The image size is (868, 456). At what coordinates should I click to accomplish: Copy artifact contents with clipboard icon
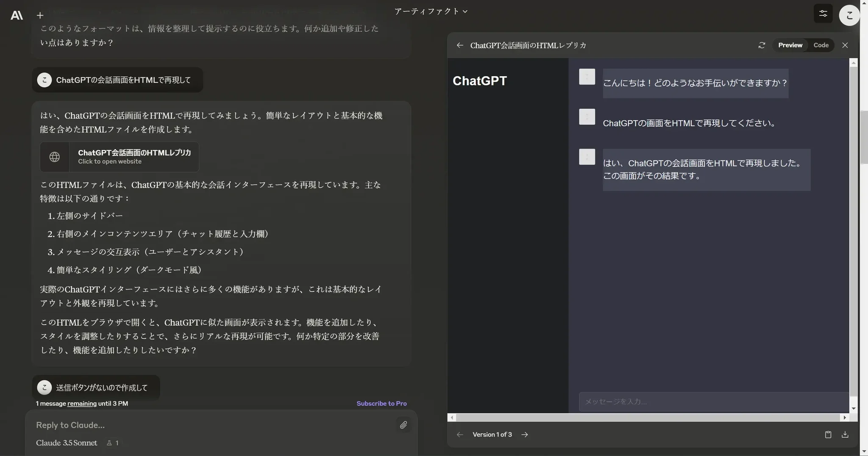tap(828, 434)
